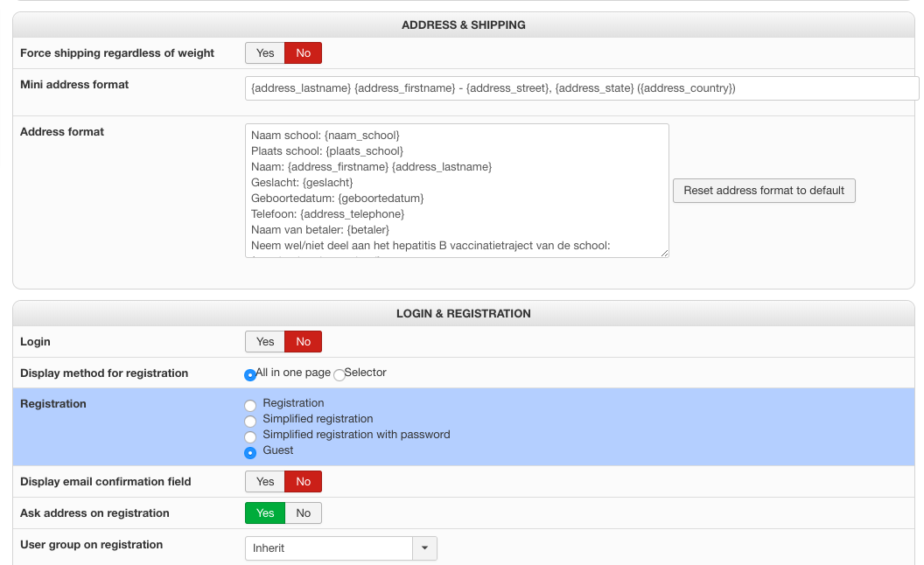924x565 pixels.
Task: Disable Ask address on registration
Action: [304, 513]
